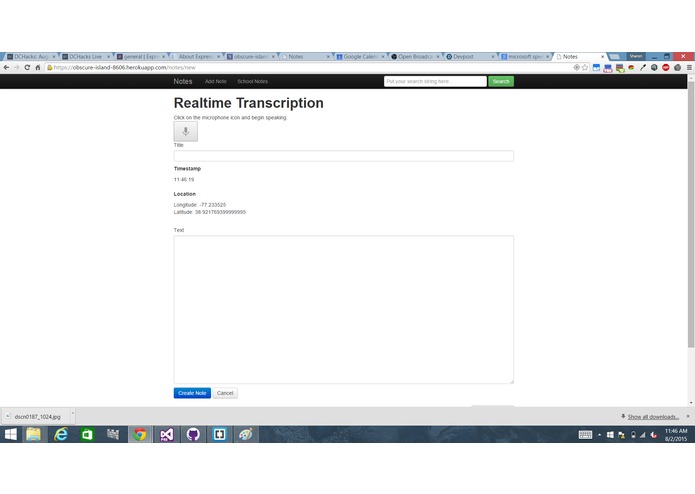Image resolution: width=695 pixels, height=494 pixels.
Task: Open a new browser tab
Action: coord(614,57)
